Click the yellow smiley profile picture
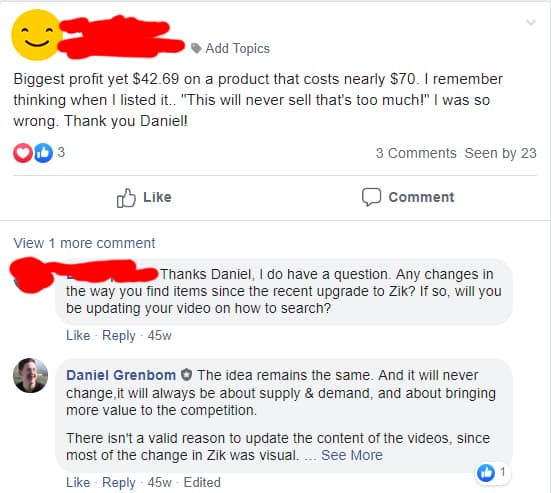Image resolution: width=551 pixels, height=493 pixels. coord(37,35)
